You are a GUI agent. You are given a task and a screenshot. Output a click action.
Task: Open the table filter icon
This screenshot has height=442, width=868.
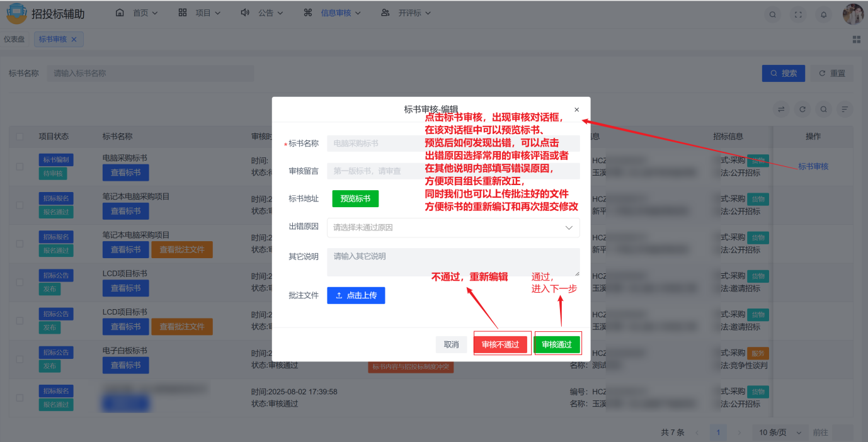845,109
